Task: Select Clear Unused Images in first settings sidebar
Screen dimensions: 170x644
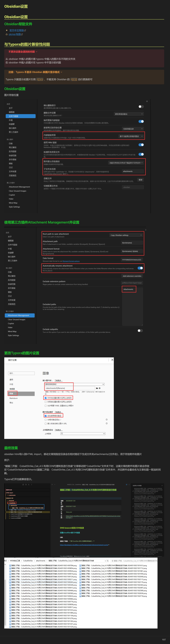Action: click(x=18, y=191)
